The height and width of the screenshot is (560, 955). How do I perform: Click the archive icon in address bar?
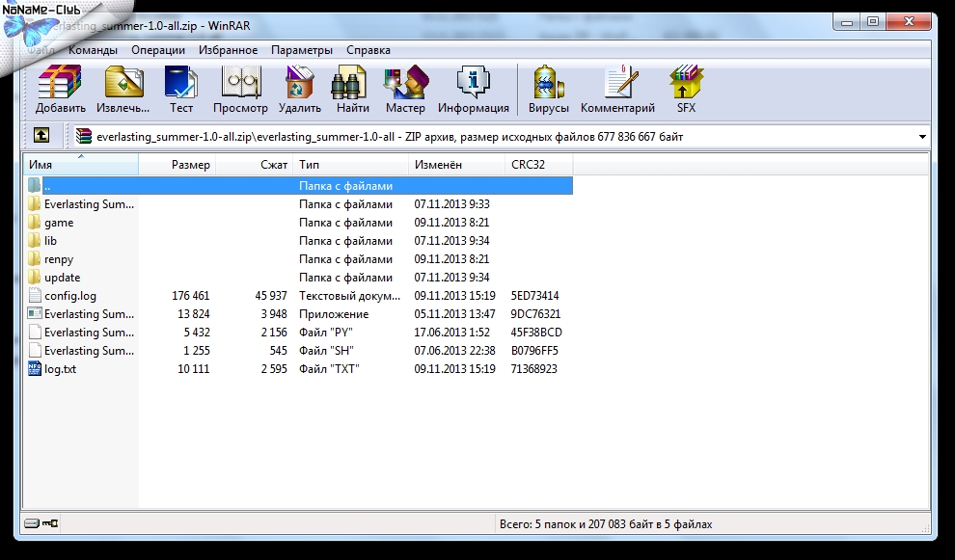coord(83,136)
